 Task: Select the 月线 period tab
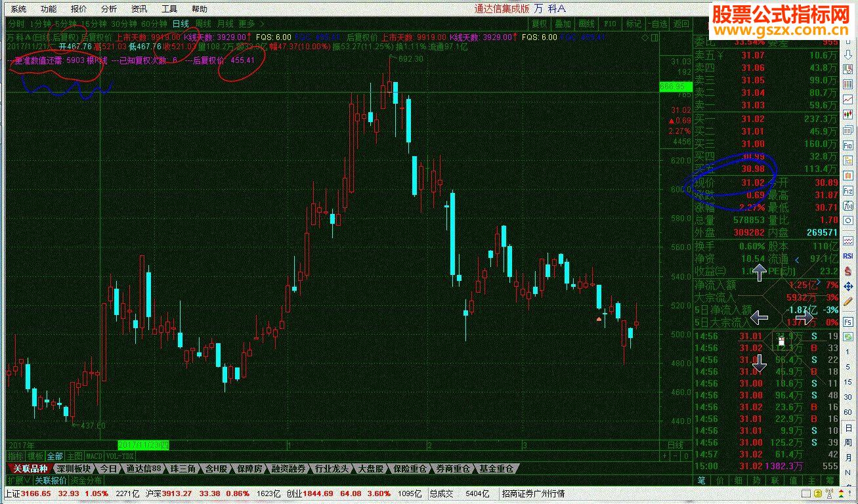pyautogui.click(x=225, y=24)
